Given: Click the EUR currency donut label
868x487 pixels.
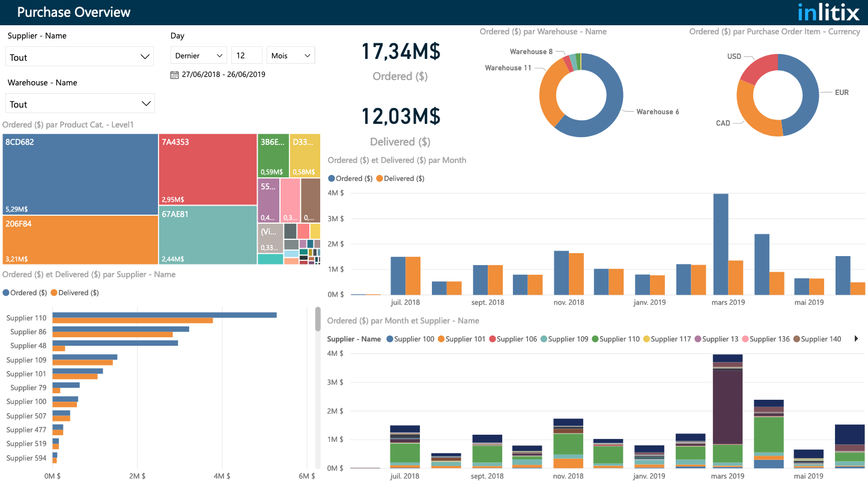Looking at the screenshot, I should tap(842, 93).
